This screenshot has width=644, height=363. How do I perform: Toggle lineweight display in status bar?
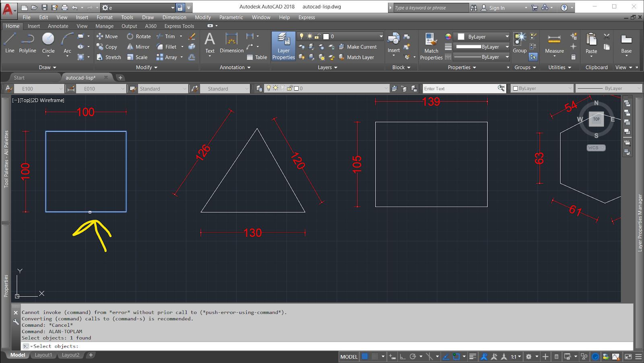473,357
